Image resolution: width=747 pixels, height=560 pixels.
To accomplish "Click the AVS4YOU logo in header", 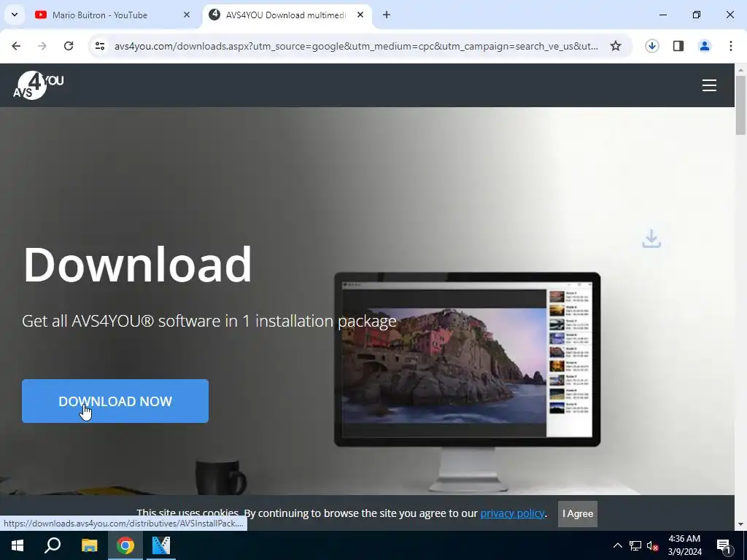I will pyautogui.click(x=38, y=85).
